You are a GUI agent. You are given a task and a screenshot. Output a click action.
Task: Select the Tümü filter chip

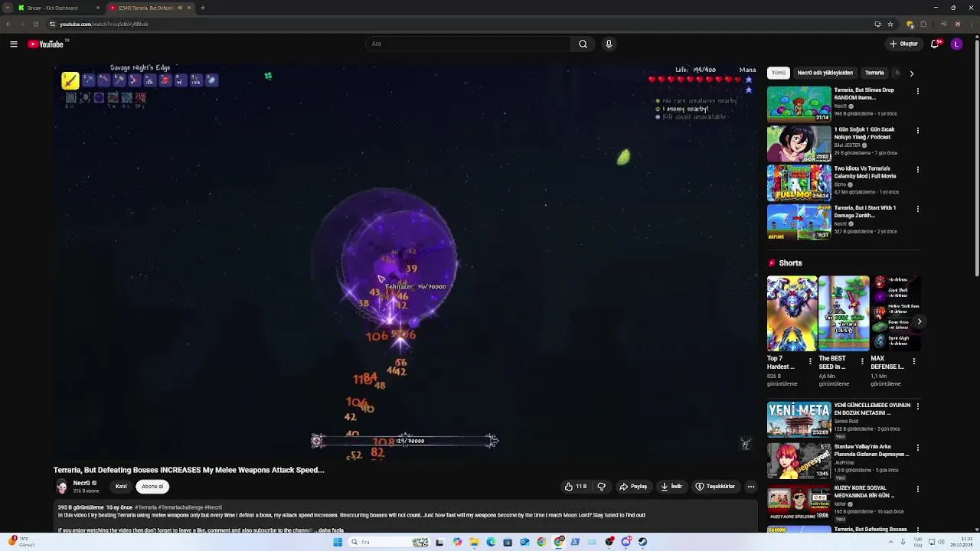point(779,73)
